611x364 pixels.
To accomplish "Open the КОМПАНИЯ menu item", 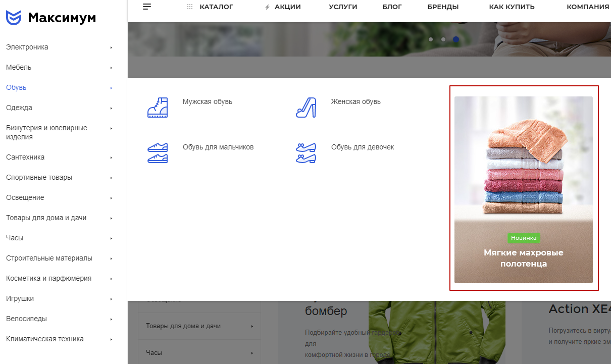I will coord(588,7).
